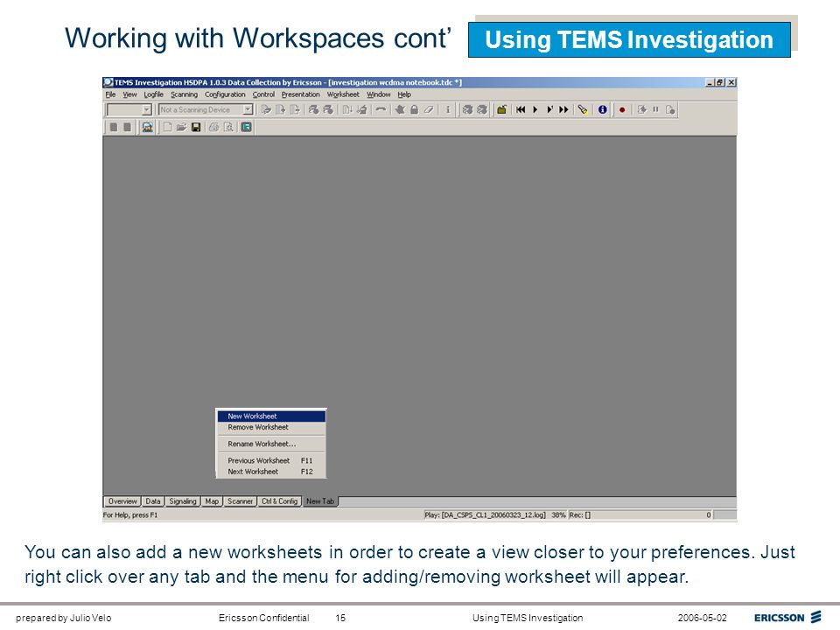Switch to the Map worksheet tab

point(212,501)
